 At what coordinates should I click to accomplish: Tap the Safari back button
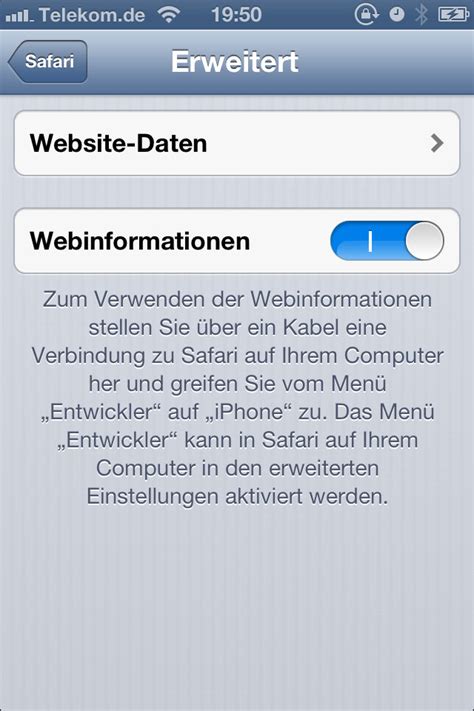coord(48,61)
